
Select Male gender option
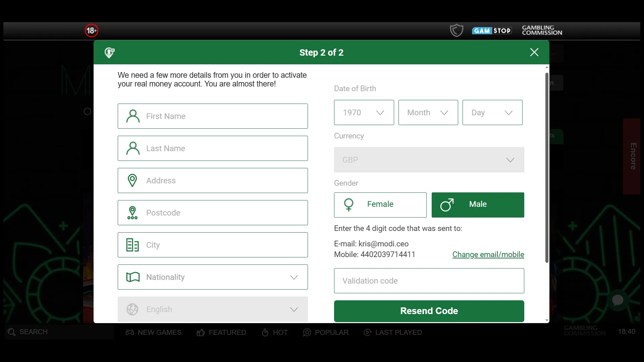[x=478, y=205]
